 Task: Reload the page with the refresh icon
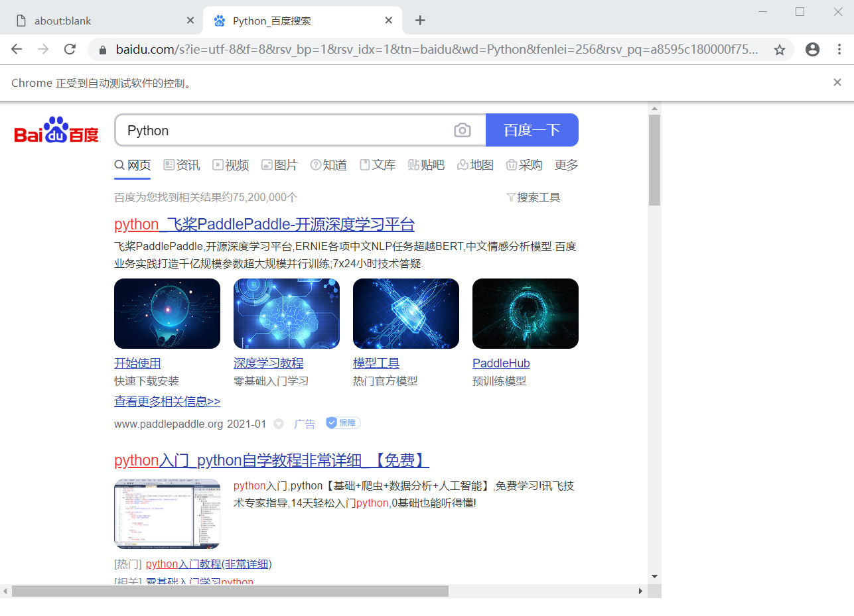coord(70,49)
